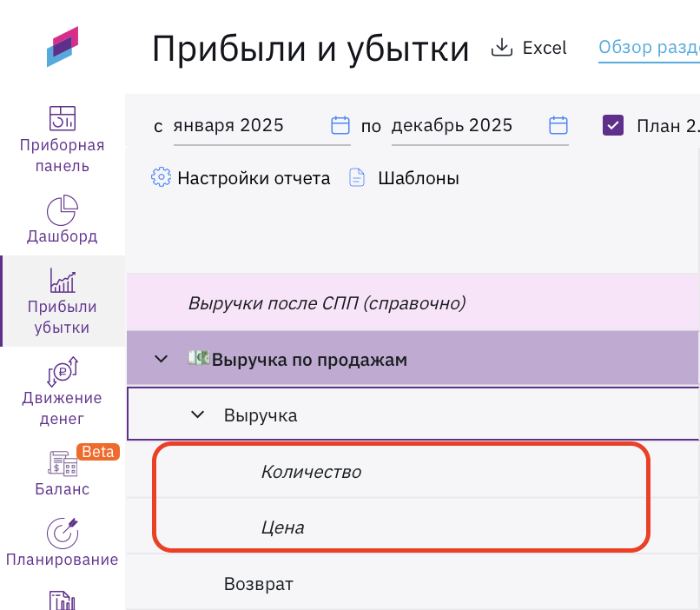The width and height of the screenshot is (700, 610).
Task: Select row Выручки после СПП (справочно)
Action: coord(413,302)
